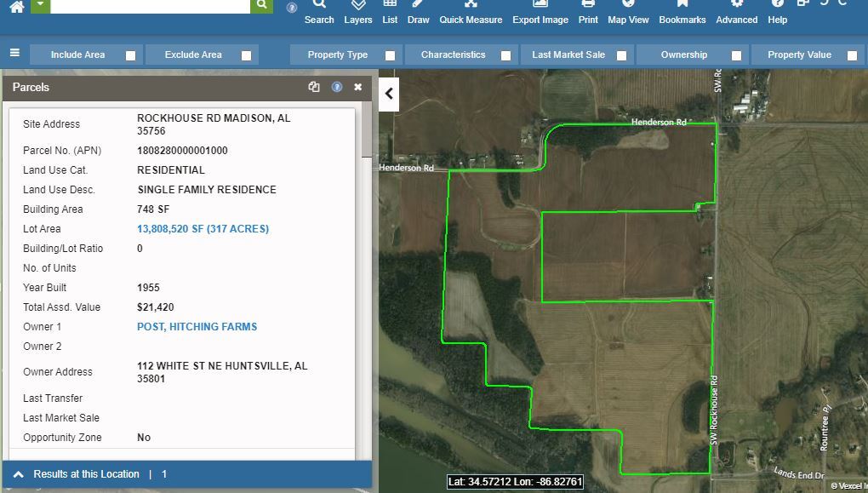The image size is (868, 493).
Task: Copy Parcels panel details icon
Action: 314,87
